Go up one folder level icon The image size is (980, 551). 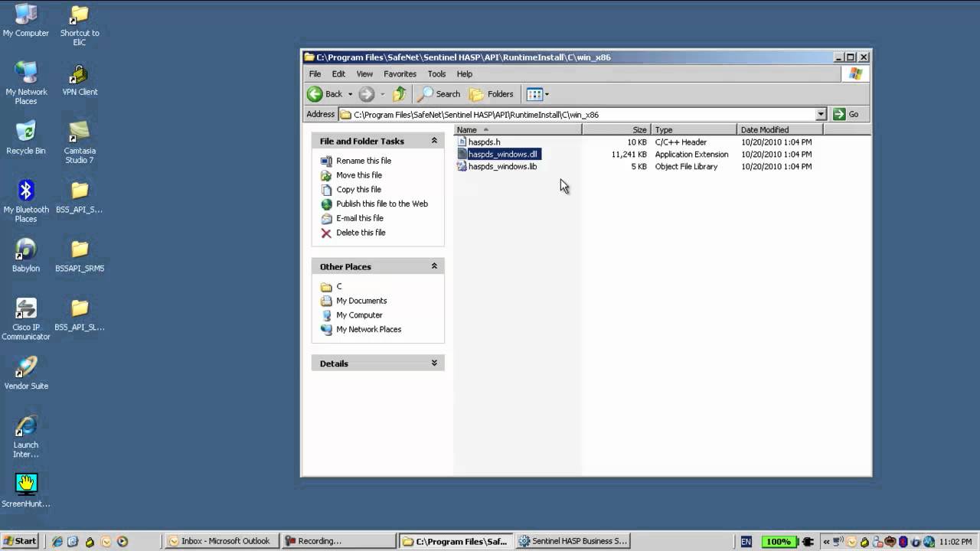[399, 94]
